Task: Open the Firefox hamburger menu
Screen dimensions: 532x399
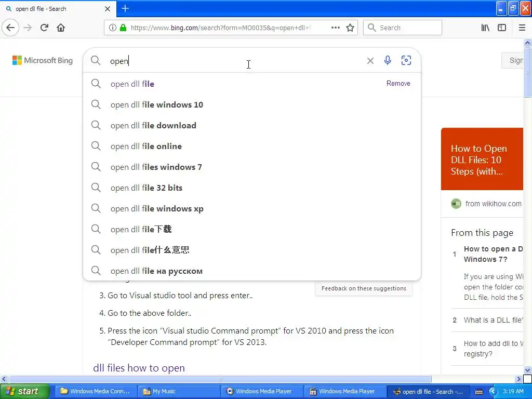Action: coord(522,28)
